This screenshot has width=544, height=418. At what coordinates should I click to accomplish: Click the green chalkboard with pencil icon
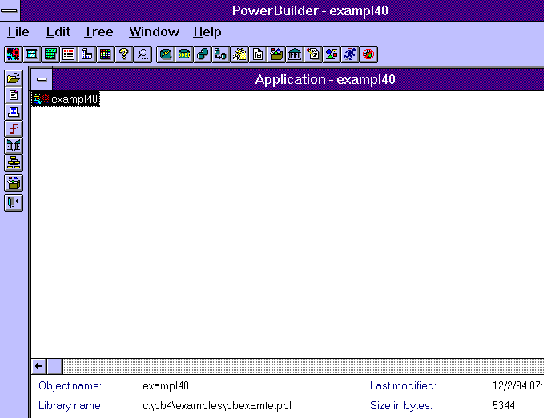pos(165,54)
